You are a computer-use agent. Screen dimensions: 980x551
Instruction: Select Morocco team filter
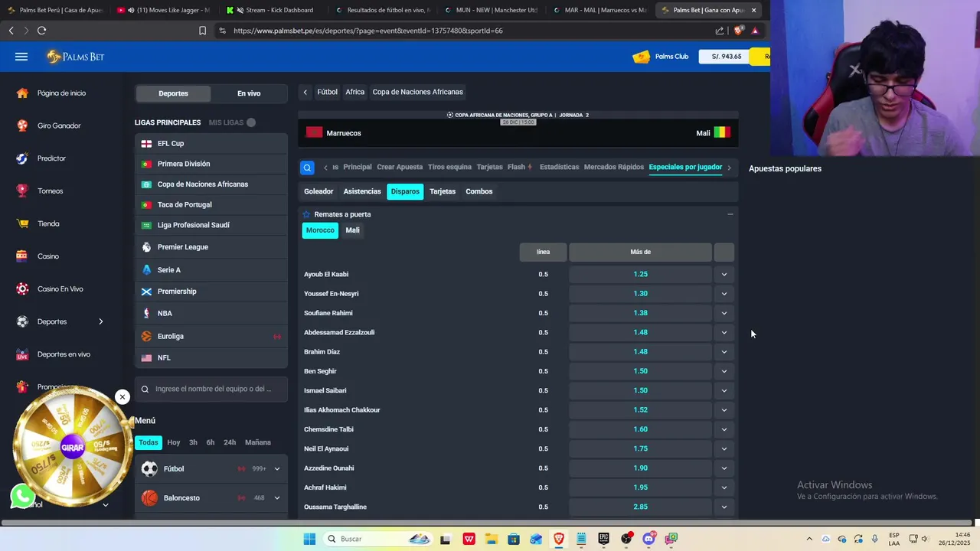(x=320, y=230)
